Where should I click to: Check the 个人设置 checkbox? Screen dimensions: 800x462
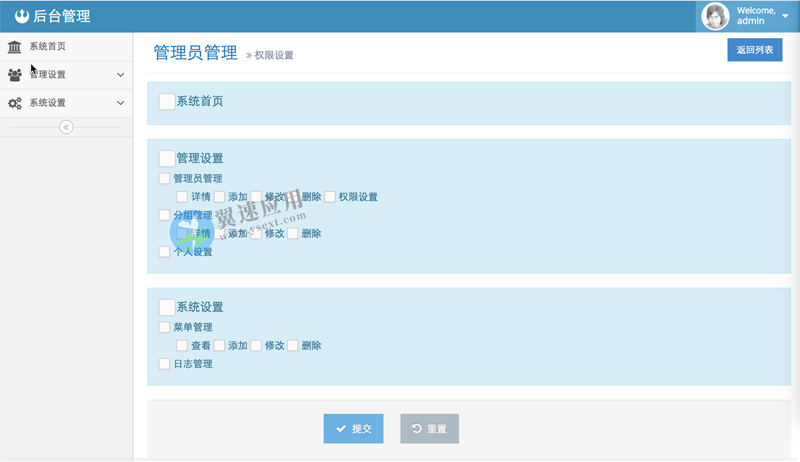[164, 252]
